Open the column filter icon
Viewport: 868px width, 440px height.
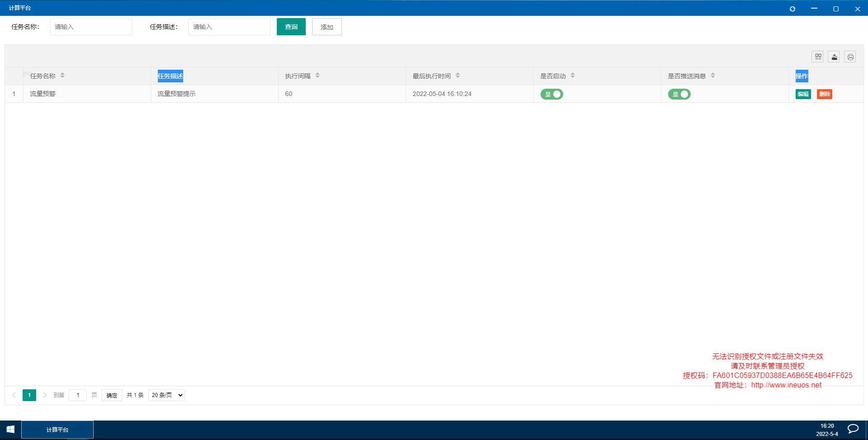coord(818,57)
